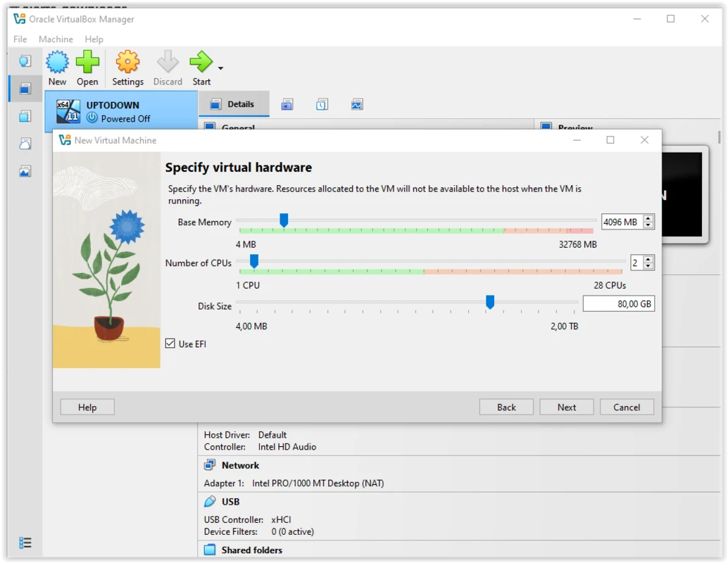
Task: Switch to the Snapshots view icon
Action: [287, 103]
